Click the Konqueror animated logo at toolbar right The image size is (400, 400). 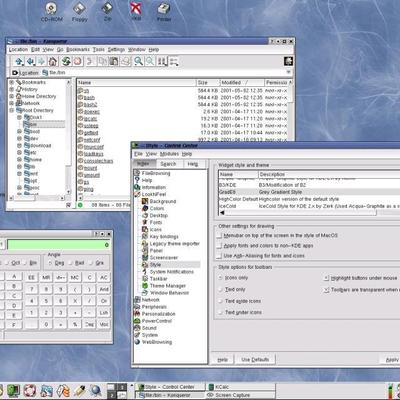pos(288,61)
